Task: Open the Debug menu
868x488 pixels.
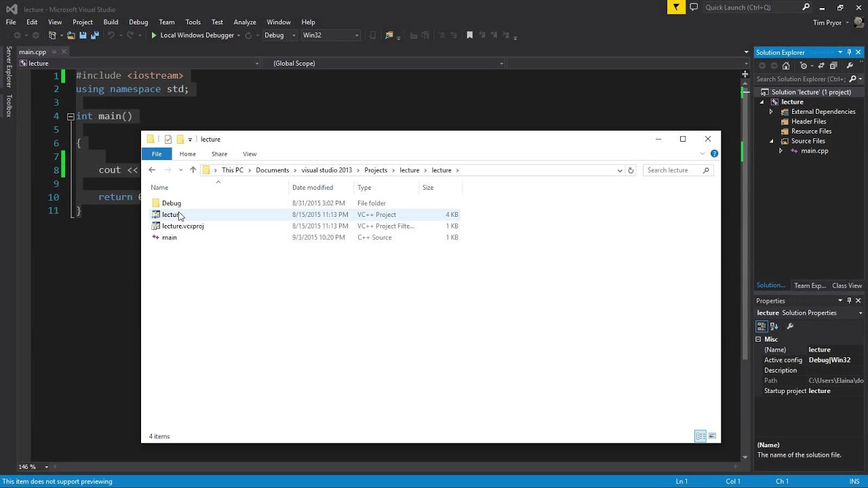Action: click(138, 22)
